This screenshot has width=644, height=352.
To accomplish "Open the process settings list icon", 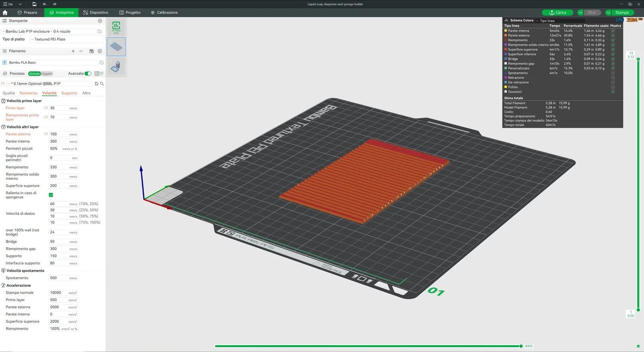I will click(x=97, y=74).
